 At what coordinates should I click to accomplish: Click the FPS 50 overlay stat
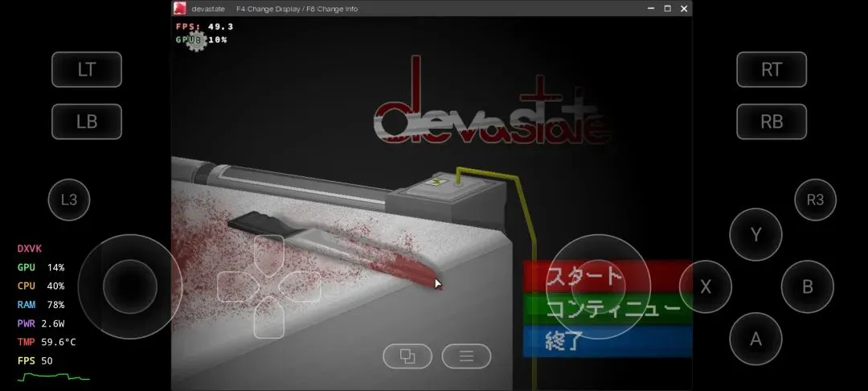(35, 360)
